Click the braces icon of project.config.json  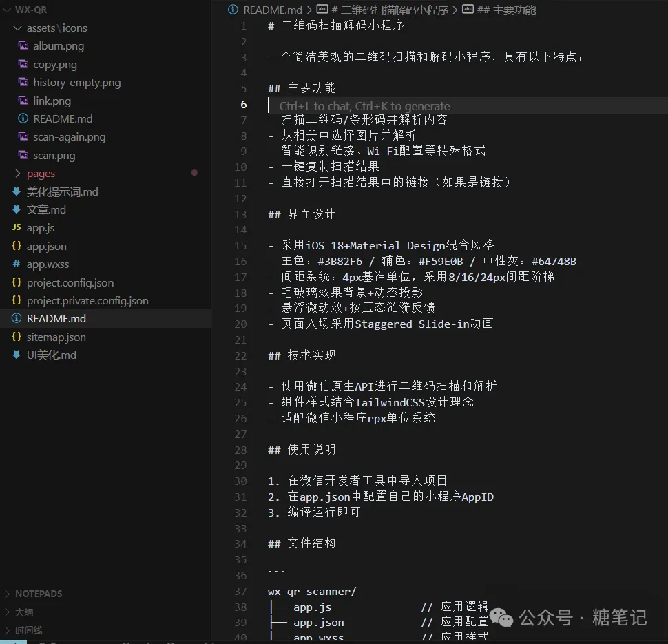(x=17, y=282)
